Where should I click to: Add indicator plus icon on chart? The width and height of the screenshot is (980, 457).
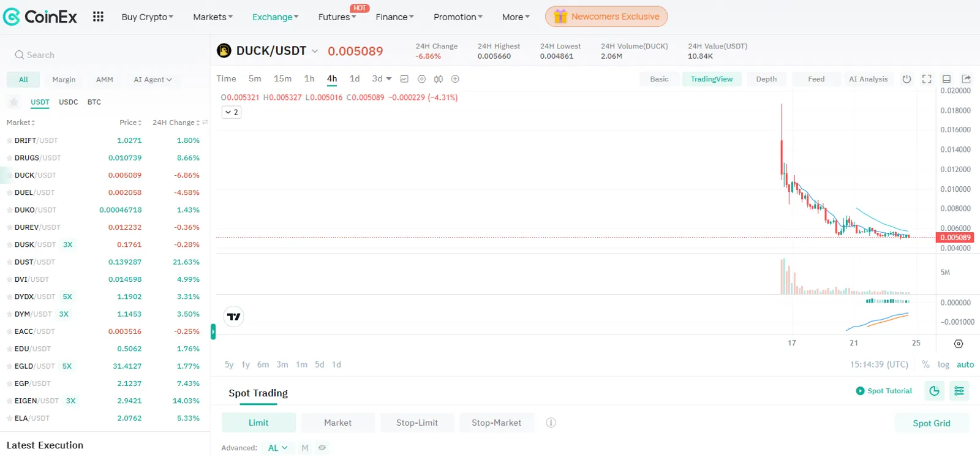[x=455, y=79]
